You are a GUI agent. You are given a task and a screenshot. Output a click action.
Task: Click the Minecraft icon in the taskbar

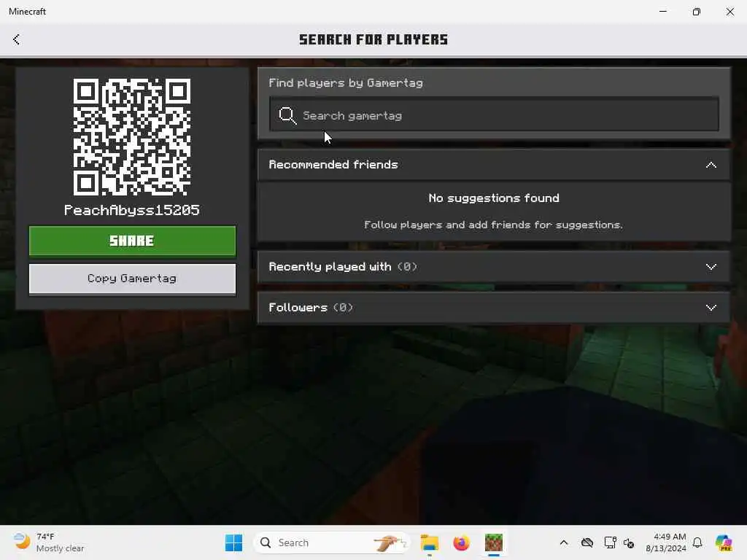pos(494,542)
